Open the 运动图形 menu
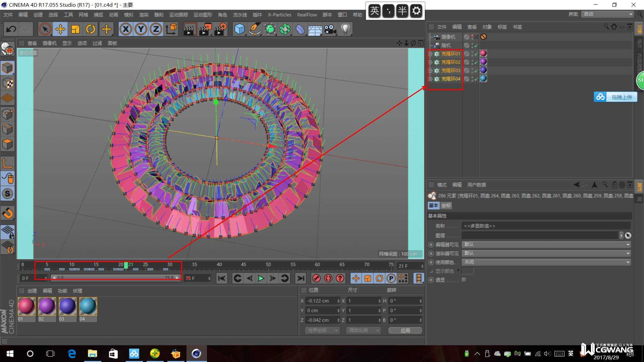Viewport: 644px width, 362px height. 203,15
